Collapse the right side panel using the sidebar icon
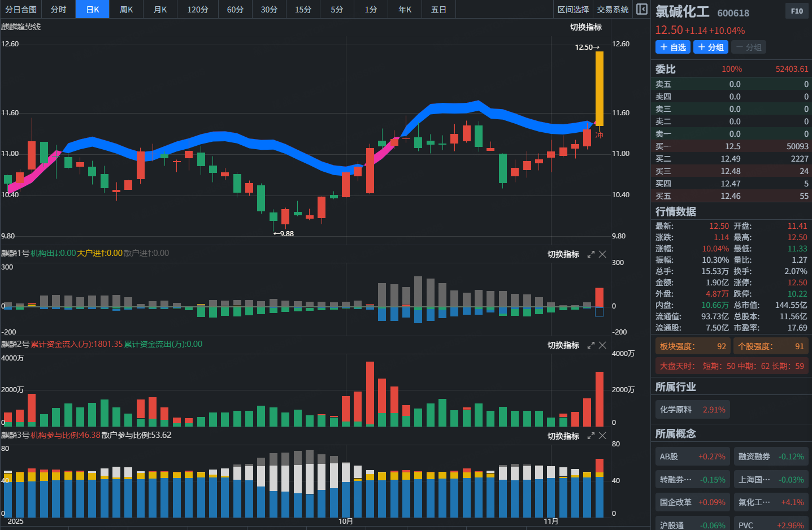Image resolution: width=812 pixels, height=530 pixels. point(641,9)
